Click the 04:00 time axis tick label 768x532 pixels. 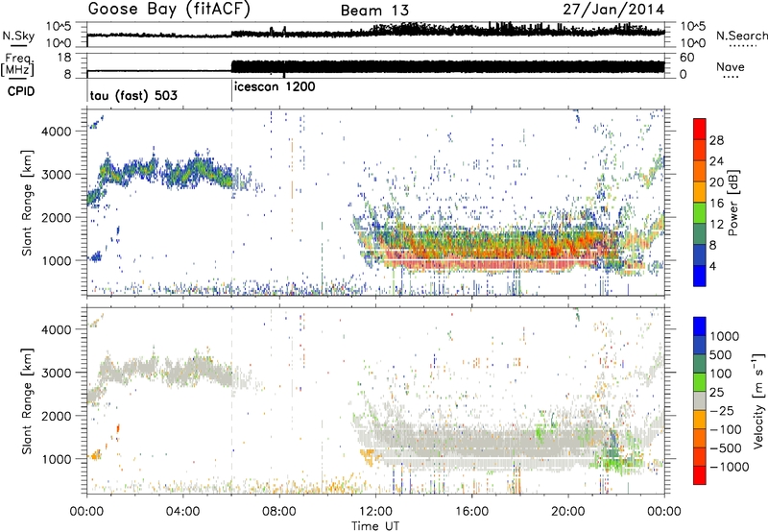coord(182,512)
